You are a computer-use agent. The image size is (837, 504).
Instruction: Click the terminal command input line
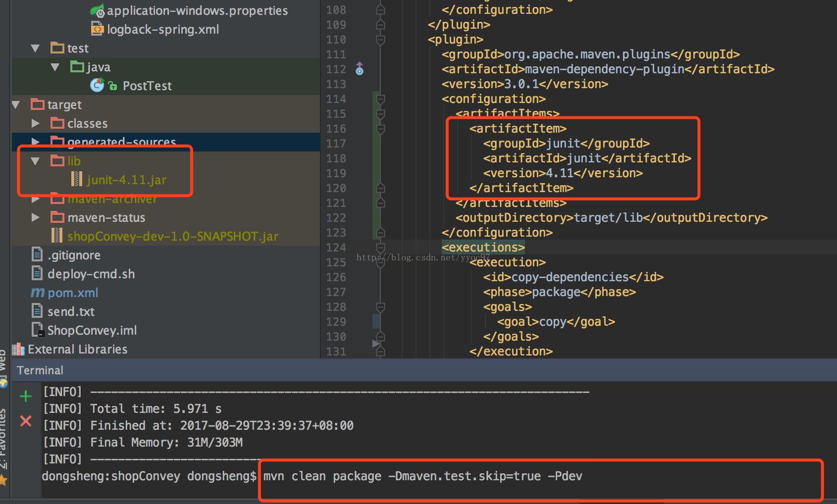[422, 476]
